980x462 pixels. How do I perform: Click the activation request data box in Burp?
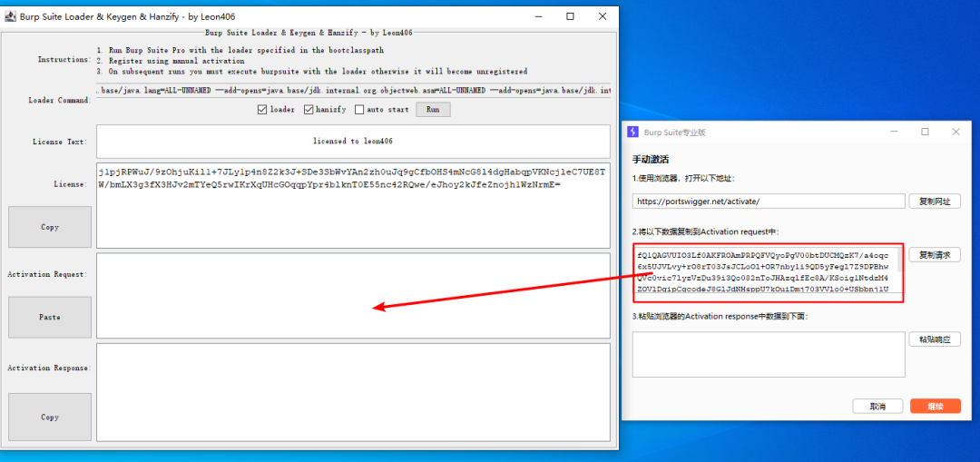(x=765, y=272)
